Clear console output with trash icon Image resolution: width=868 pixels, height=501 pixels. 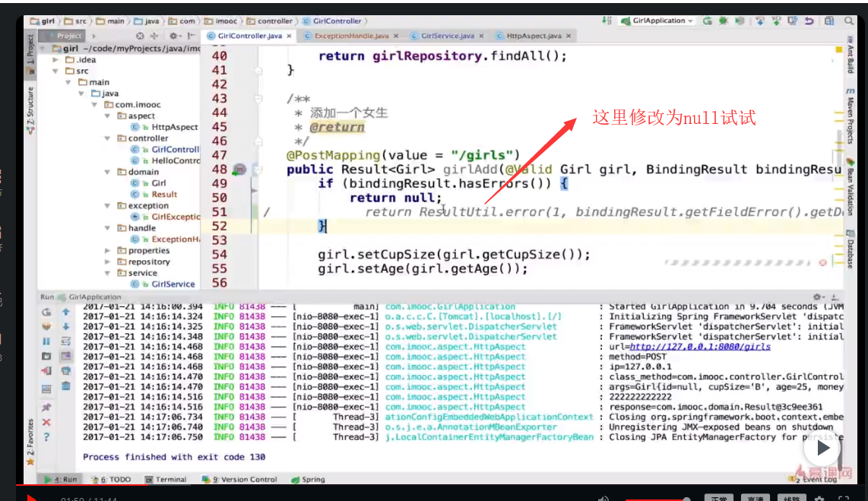(x=66, y=386)
